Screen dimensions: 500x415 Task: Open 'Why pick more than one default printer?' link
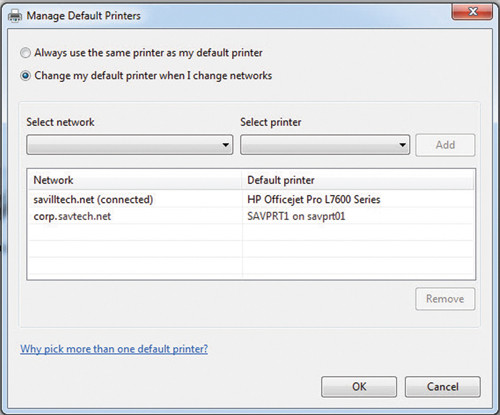pyautogui.click(x=114, y=349)
